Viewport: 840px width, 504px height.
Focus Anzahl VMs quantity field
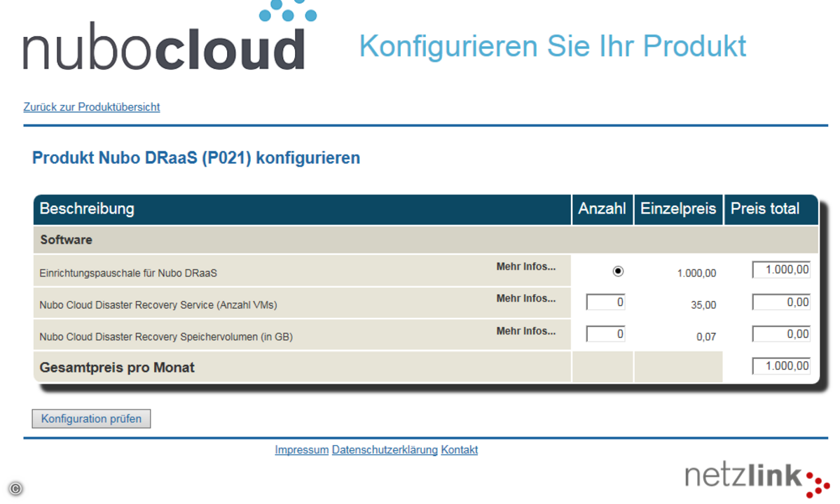tap(605, 302)
